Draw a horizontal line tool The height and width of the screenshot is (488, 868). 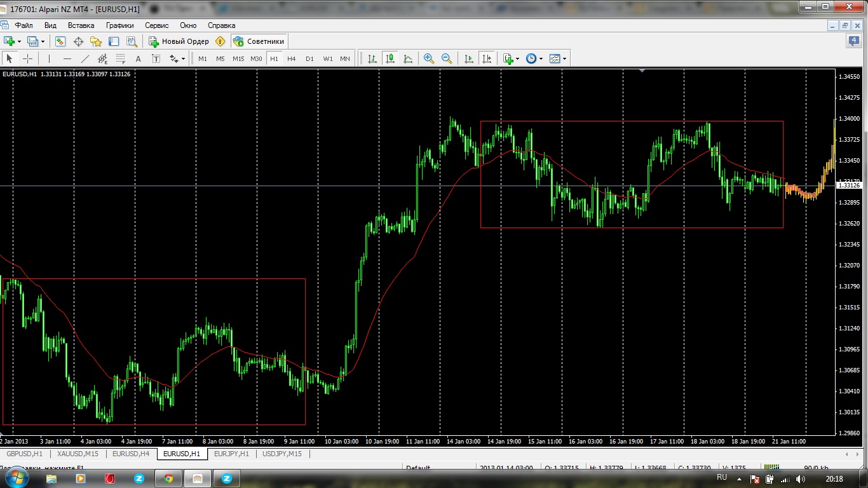[x=67, y=58]
